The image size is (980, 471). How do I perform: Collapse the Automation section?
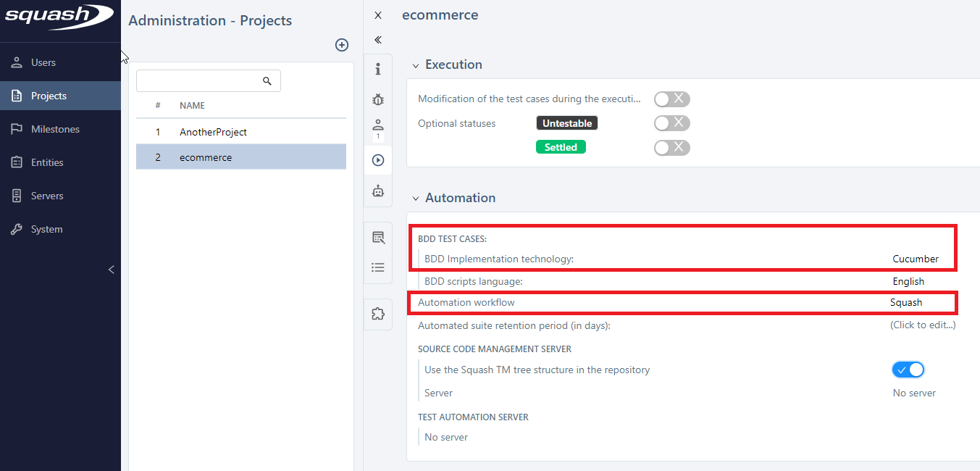(x=416, y=199)
